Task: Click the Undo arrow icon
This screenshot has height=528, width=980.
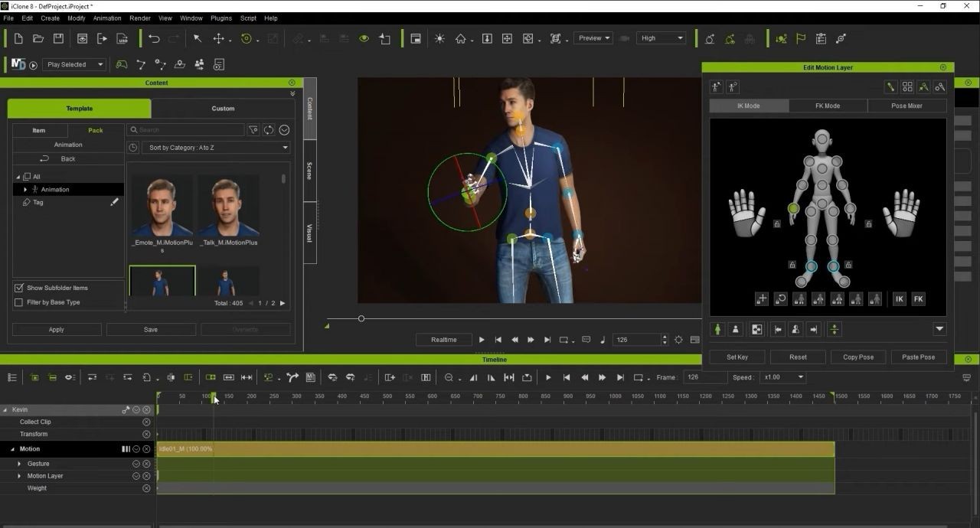Action: tap(154, 38)
